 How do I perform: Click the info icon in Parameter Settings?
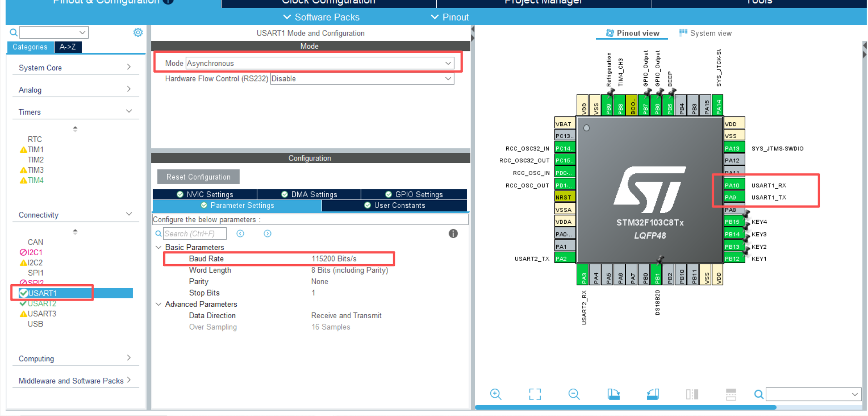pos(453,234)
